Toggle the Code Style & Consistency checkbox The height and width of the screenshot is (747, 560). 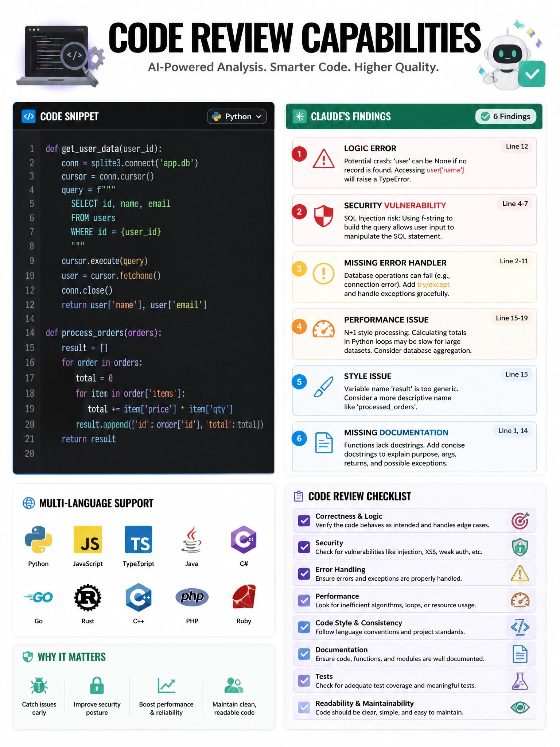(304, 627)
